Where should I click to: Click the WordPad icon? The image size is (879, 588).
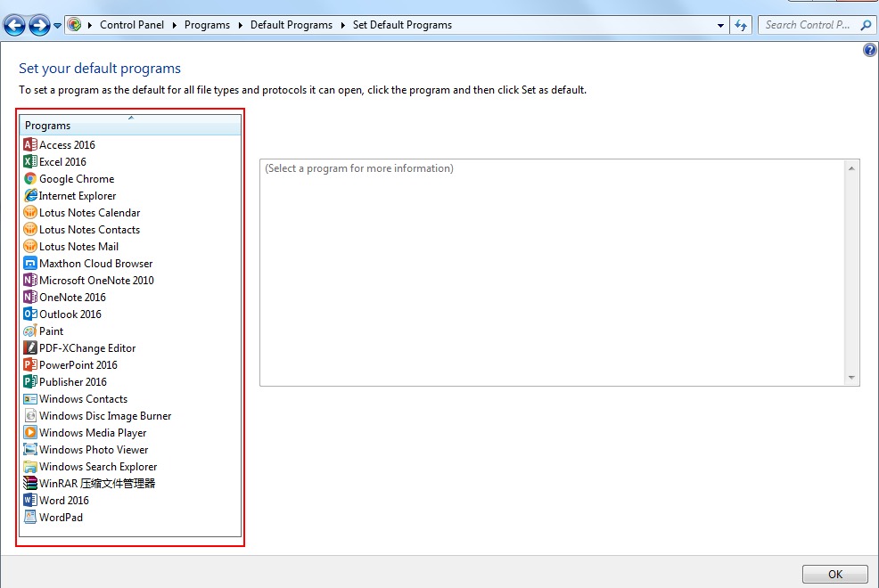pyautogui.click(x=30, y=517)
